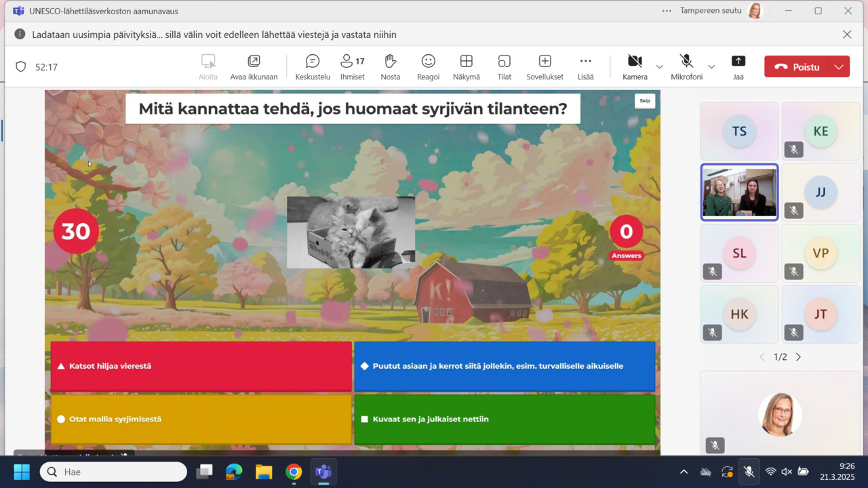Screen dimensions: 868x488
Task: Click the battery tray icon
Action: 803,472
